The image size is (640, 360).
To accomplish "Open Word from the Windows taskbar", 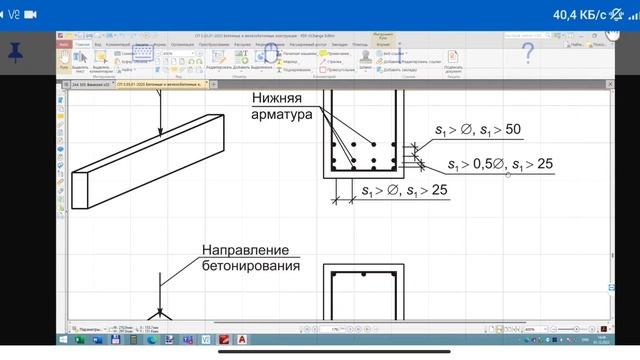I will tap(98, 340).
